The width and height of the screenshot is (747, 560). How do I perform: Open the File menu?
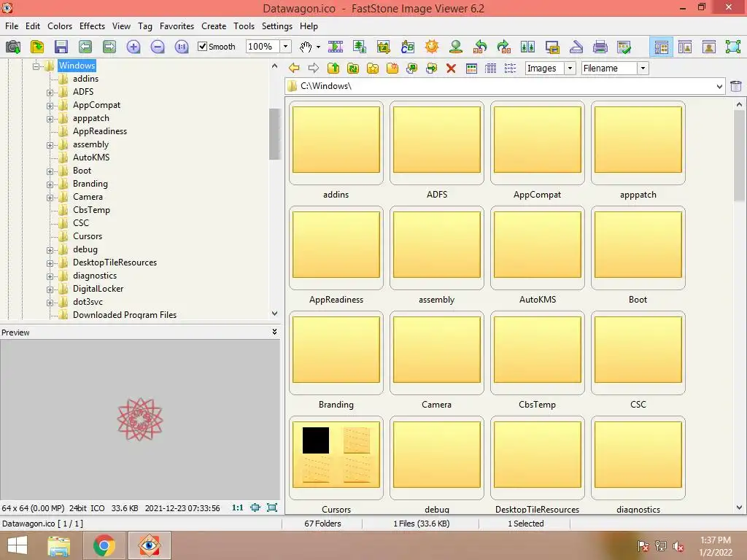pos(12,26)
